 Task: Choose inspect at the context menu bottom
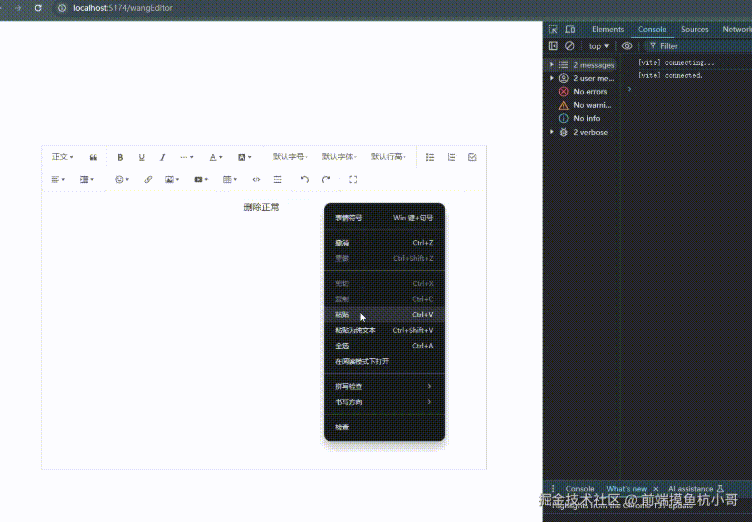[x=384, y=427]
